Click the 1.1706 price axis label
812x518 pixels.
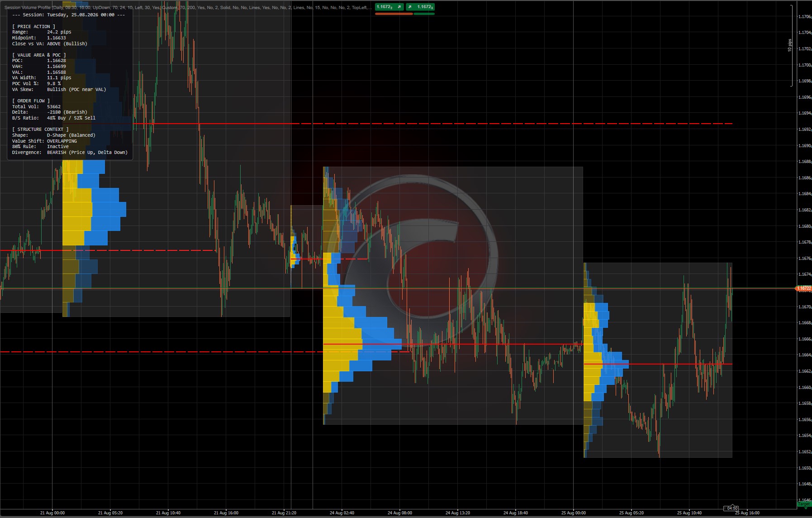(805, 17)
